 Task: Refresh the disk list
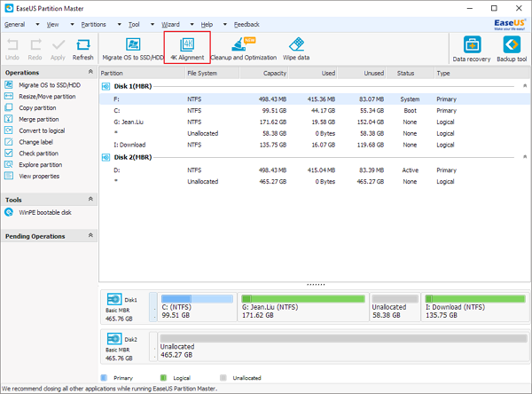pos(82,50)
